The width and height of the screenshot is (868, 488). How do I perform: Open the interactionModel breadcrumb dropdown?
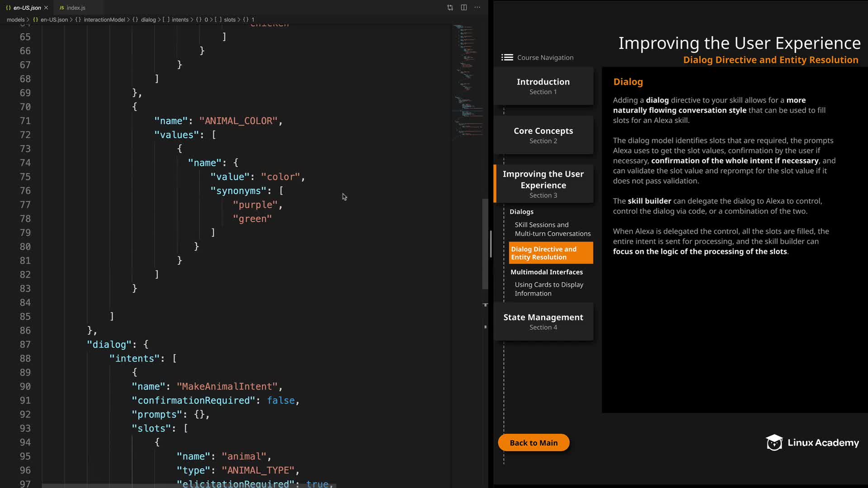tap(104, 19)
